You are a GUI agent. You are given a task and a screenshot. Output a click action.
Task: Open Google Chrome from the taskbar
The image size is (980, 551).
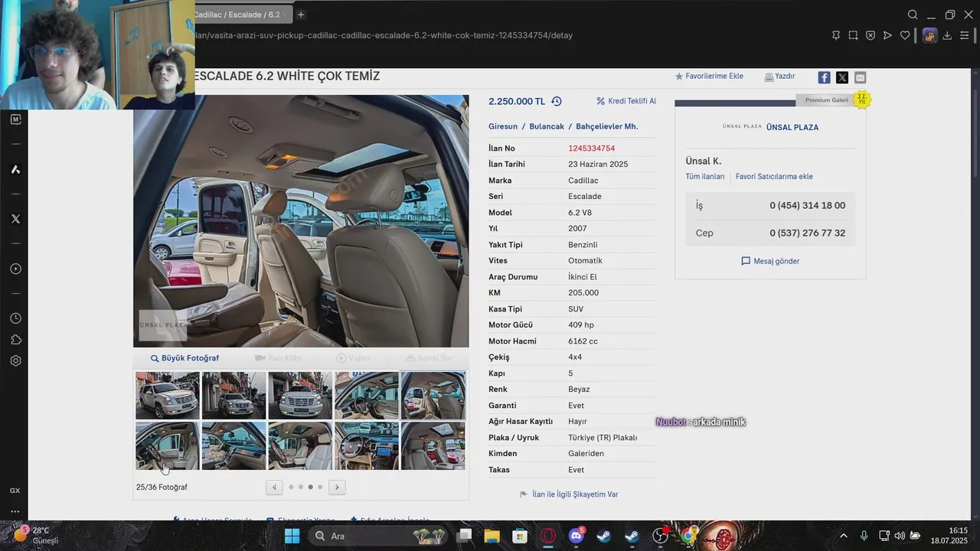(688, 536)
